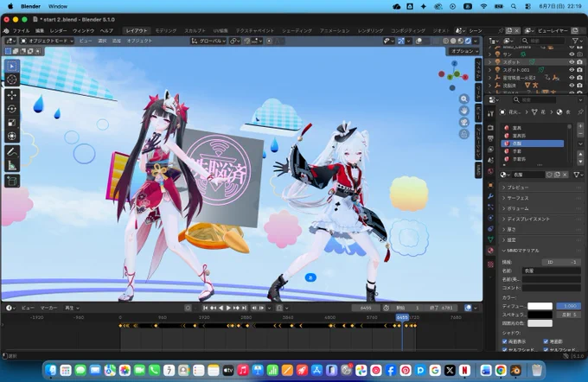The width and height of the screenshot is (588, 382).
Task: Click the ディフューズ white color swatch
Action: pos(540,306)
